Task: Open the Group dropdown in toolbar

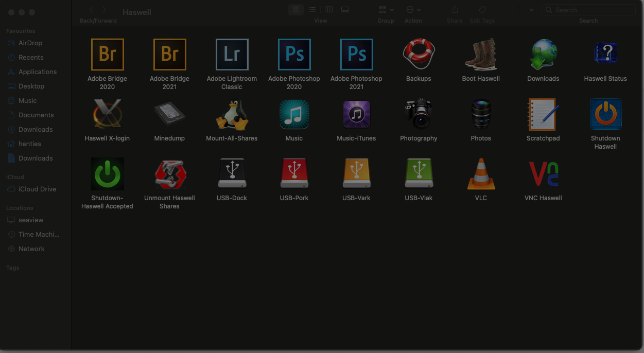Action: tap(386, 10)
